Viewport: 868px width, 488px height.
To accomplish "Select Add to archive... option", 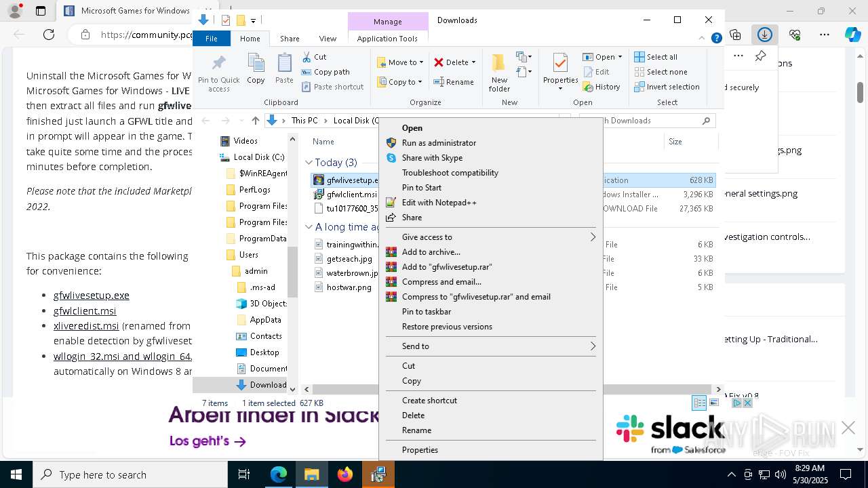I will point(490,252).
